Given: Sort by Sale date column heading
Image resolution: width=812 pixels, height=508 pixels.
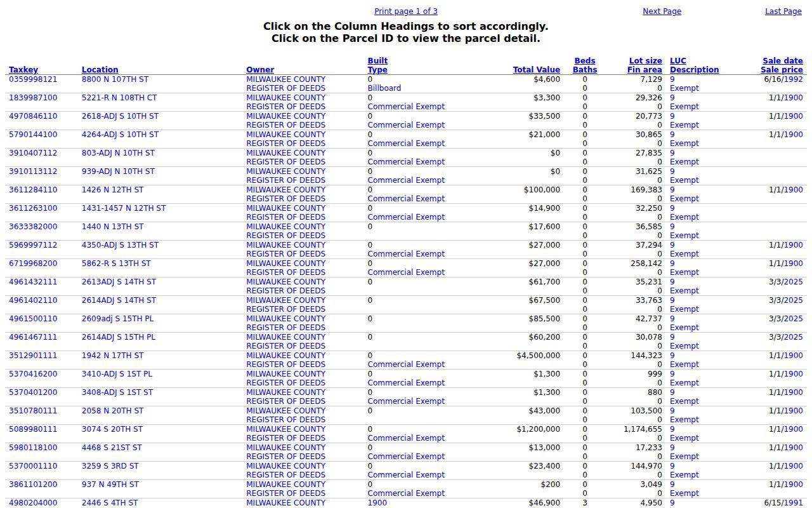Looking at the screenshot, I should (x=783, y=61).
